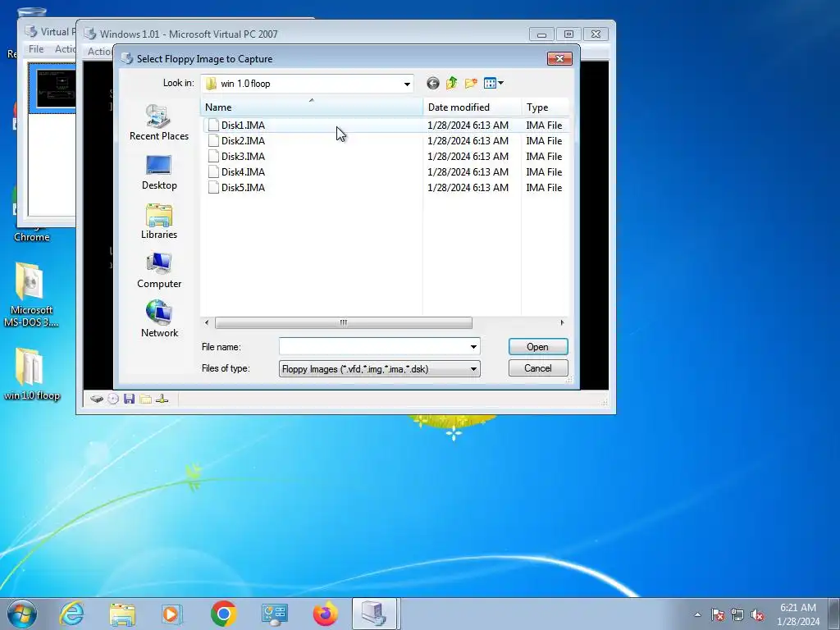Launch Internet Explorer from the taskbar
This screenshot has width=840, height=630.
[x=71, y=614]
